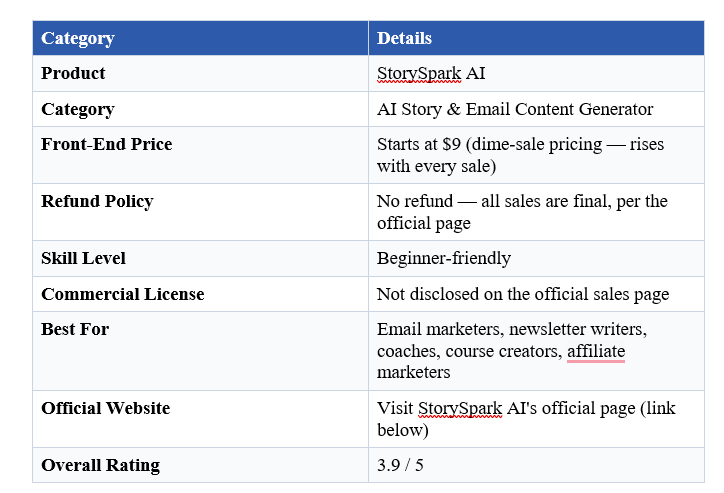
Task: Select the 'Best For' label
Action: (x=75, y=329)
